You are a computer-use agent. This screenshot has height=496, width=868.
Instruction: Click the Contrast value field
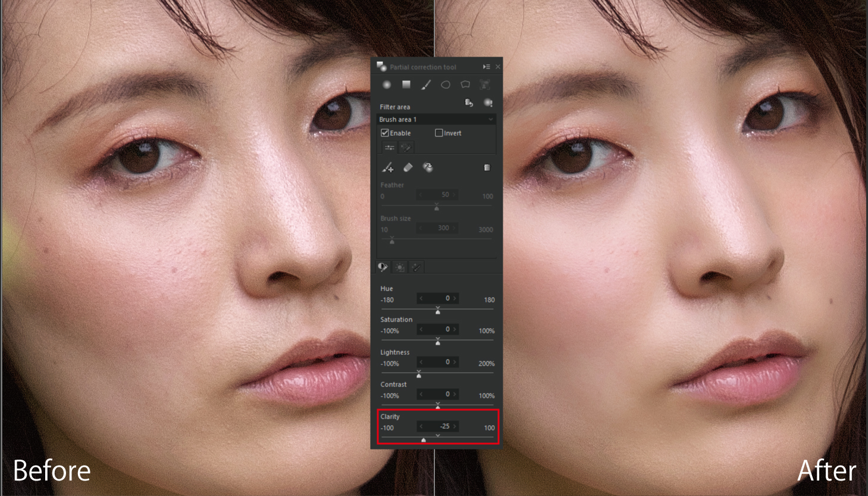click(x=438, y=394)
